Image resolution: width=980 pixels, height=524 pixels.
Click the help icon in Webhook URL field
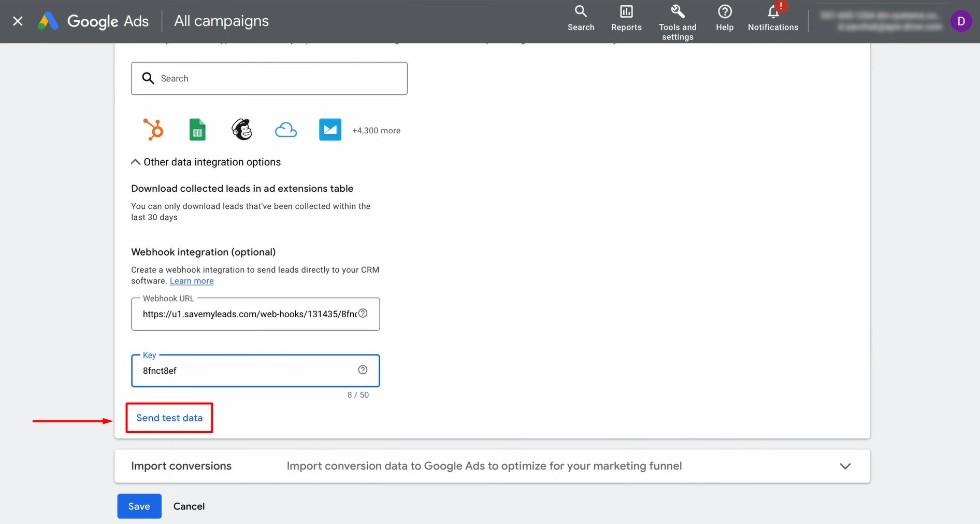click(363, 313)
